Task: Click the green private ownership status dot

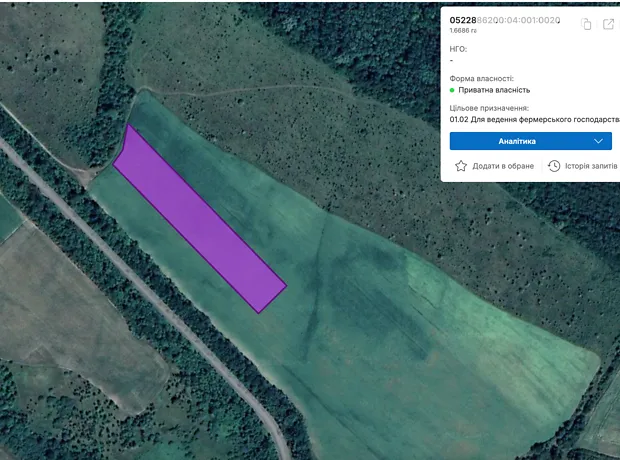Action: (453, 90)
